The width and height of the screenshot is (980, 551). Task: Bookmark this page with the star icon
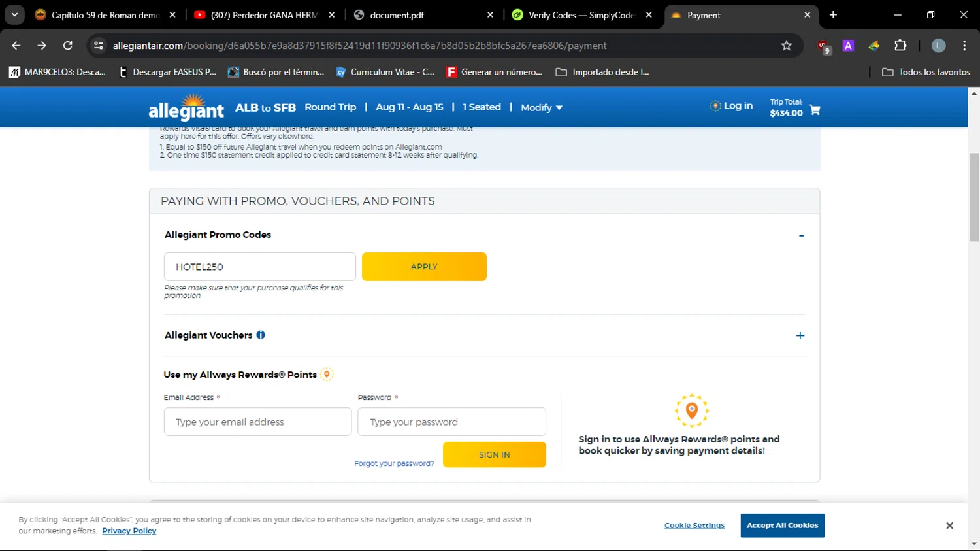[787, 46]
